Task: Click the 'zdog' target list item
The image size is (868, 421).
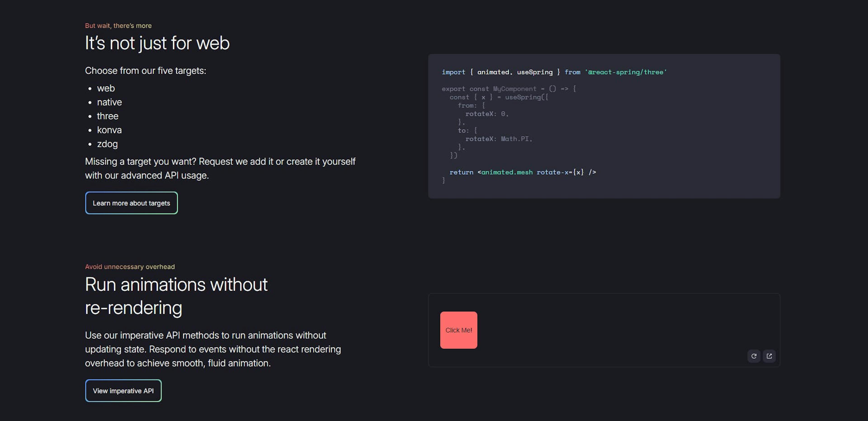Action: [x=107, y=144]
